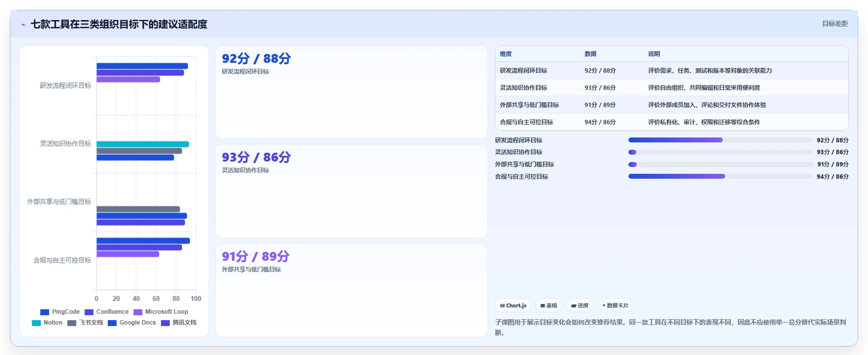Click the 94分 / 86分 table cell

click(x=600, y=122)
